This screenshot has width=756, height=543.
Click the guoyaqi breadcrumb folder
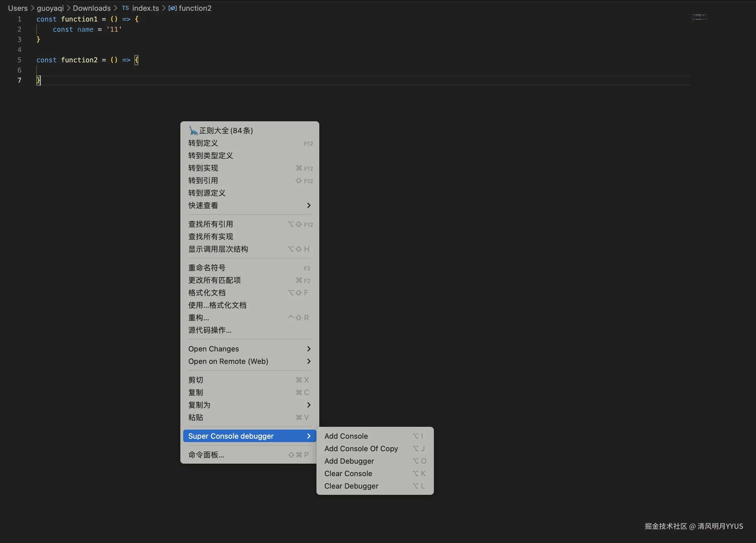(50, 8)
